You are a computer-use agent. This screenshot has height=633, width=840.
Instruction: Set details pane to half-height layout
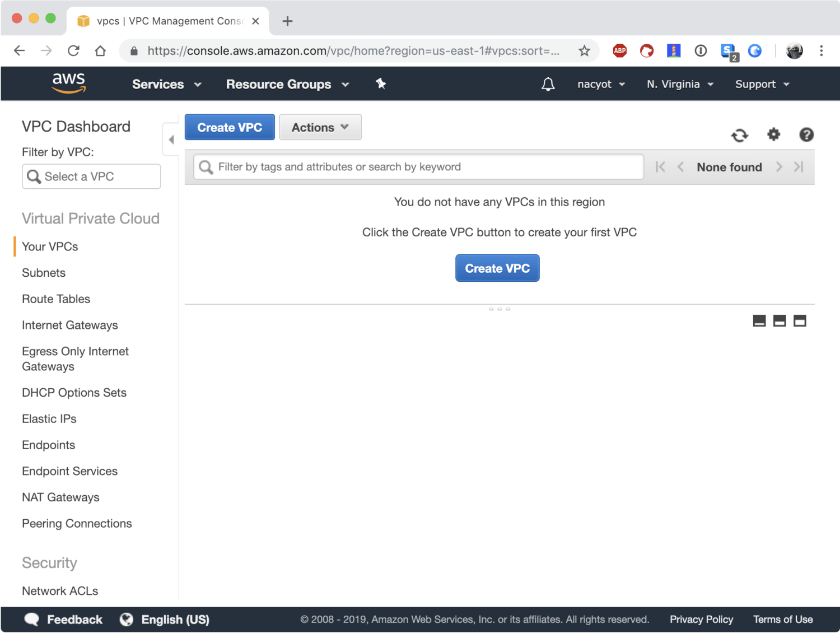[780, 321]
